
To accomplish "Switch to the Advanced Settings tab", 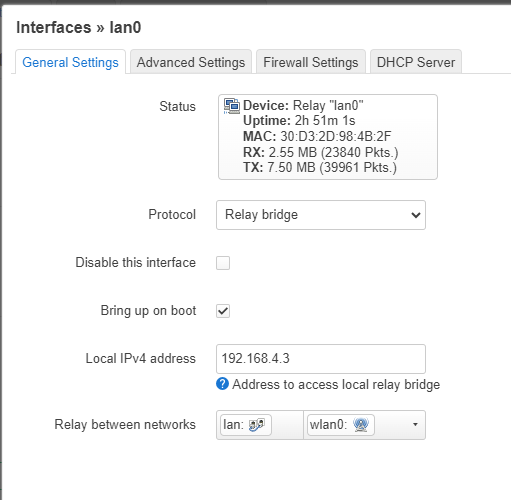I will 191,62.
